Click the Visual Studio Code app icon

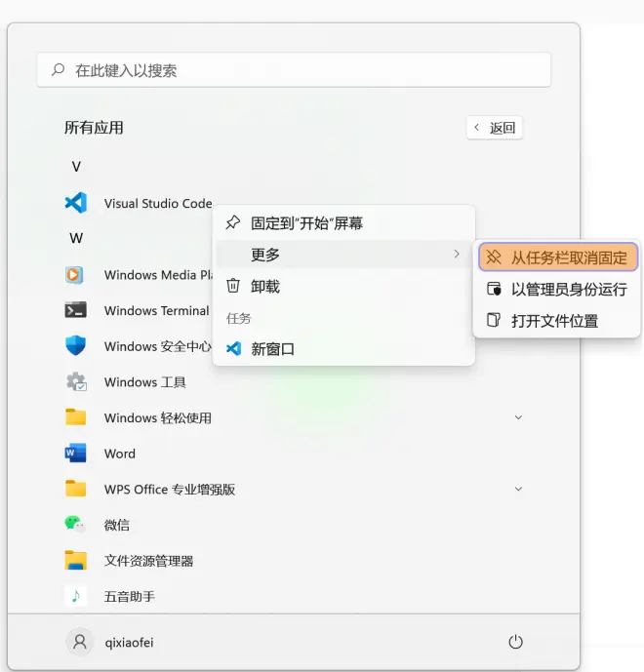coord(76,203)
